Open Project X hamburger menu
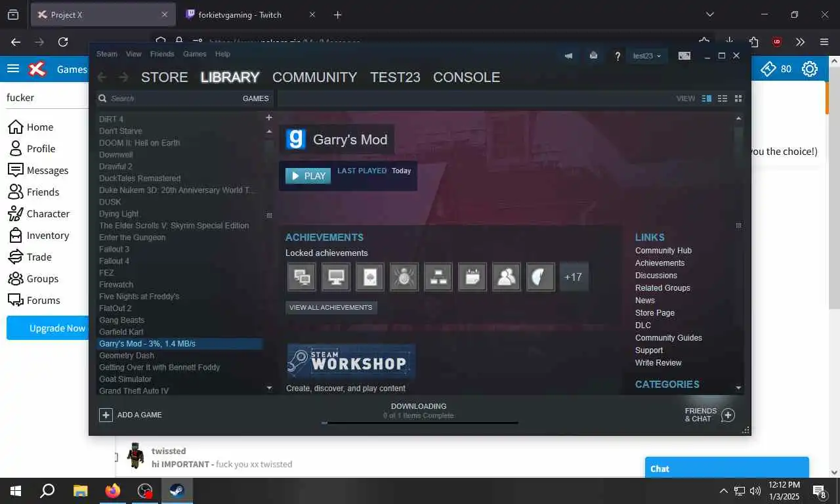 pyautogui.click(x=12, y=69)
